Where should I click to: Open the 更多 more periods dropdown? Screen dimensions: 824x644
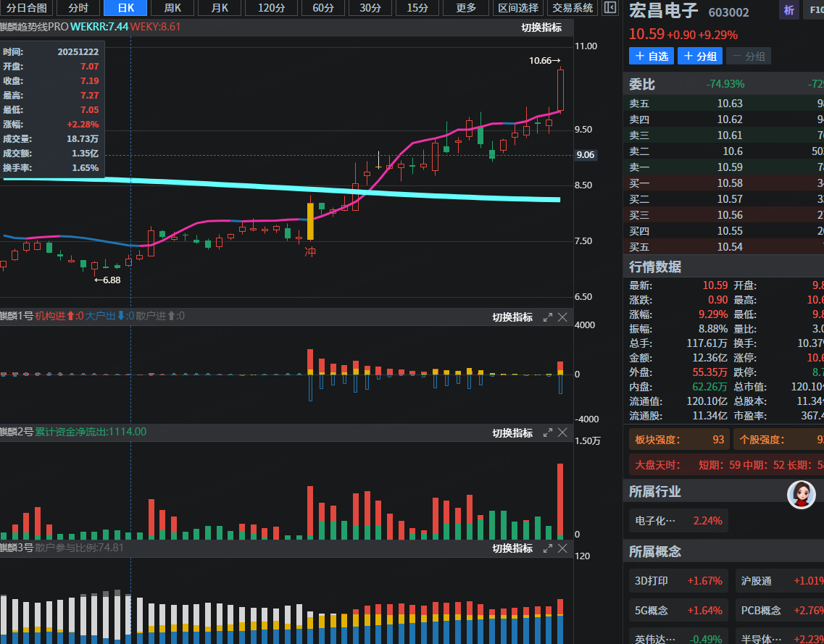click(466, 8)
